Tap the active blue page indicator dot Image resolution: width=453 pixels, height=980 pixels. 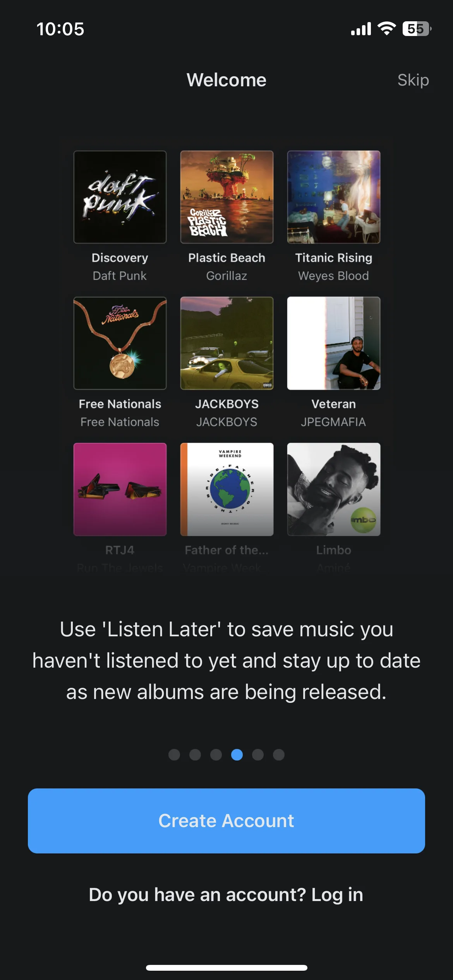point(237,755)
